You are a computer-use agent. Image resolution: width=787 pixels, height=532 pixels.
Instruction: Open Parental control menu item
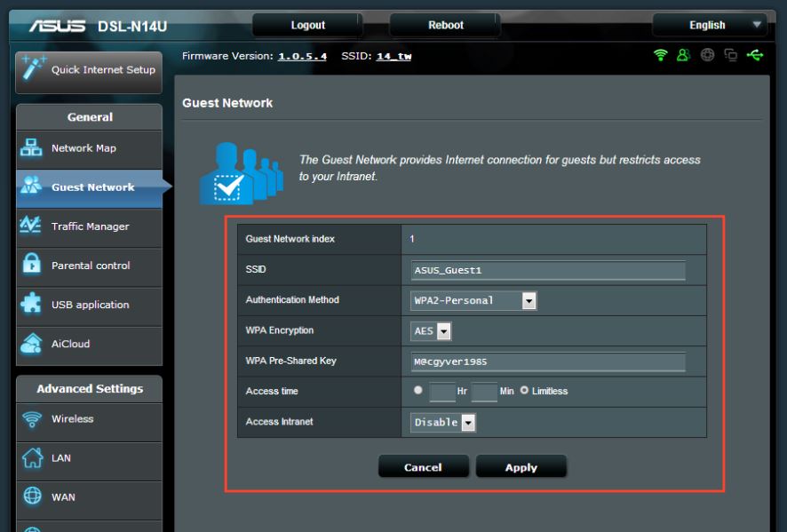click(90, 266)
